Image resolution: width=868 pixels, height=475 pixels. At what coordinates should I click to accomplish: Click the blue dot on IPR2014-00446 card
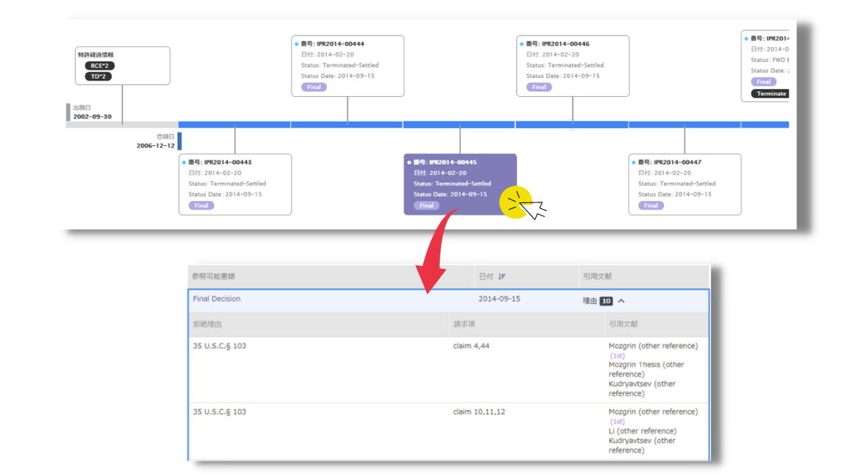[522, 44]
